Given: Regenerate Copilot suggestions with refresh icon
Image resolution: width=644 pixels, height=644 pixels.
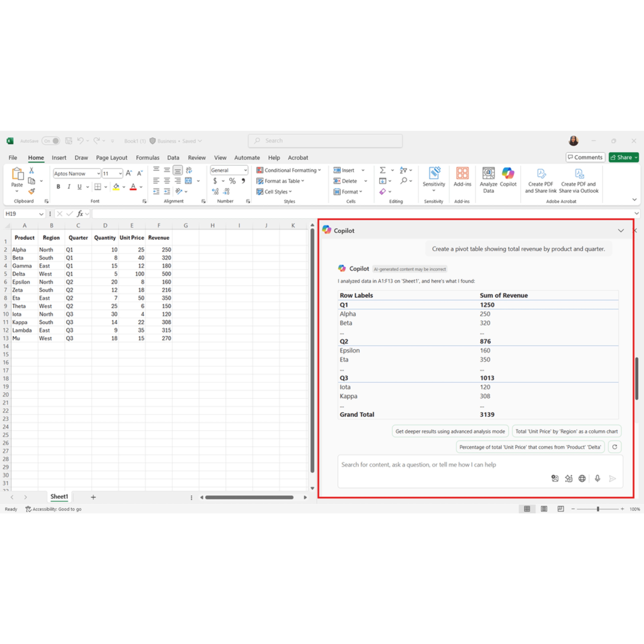Looking at the screenshot, I should (x=615, y=447).
